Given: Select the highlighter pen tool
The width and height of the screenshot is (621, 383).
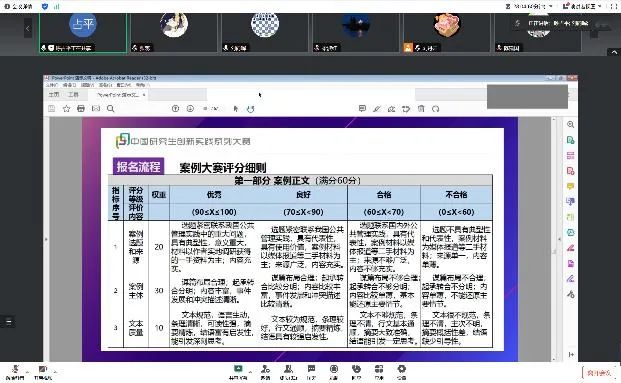Looking at the screenshot, I should 377,109.
